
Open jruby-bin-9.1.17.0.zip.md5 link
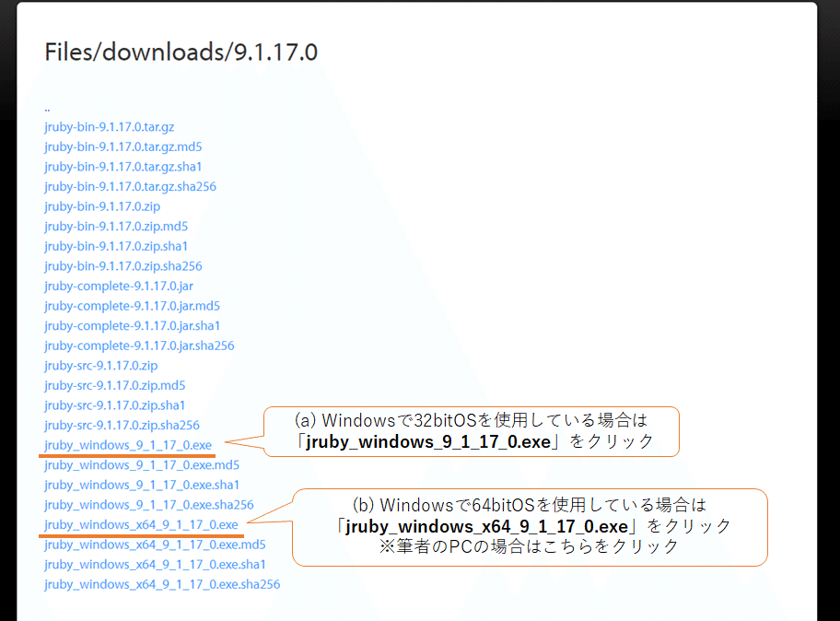(x=116, y=226)
